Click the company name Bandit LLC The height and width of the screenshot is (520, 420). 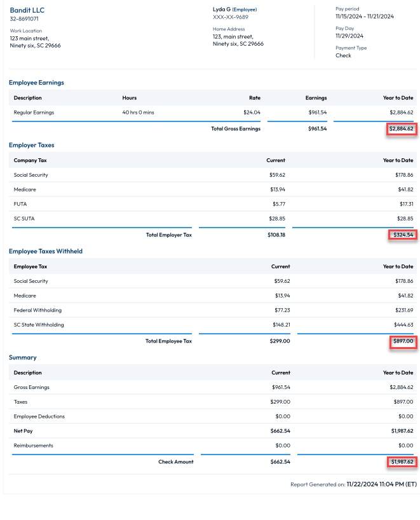click(x=27, y=10)
